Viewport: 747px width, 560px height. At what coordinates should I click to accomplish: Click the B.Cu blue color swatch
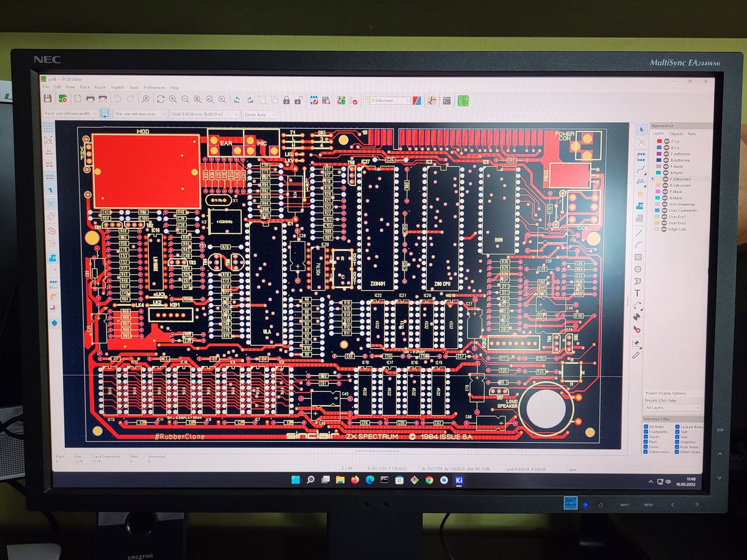(659, 147)
